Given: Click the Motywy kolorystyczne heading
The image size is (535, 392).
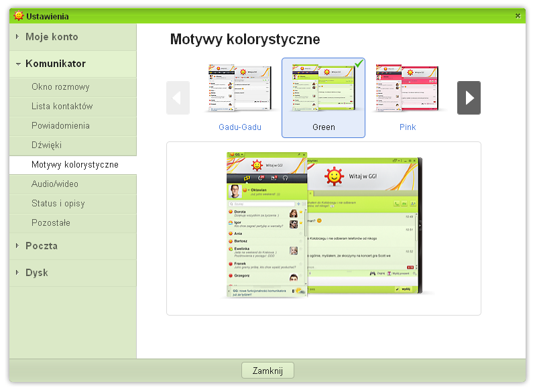Looking at the screenshot, I should [x=245, y=40].
